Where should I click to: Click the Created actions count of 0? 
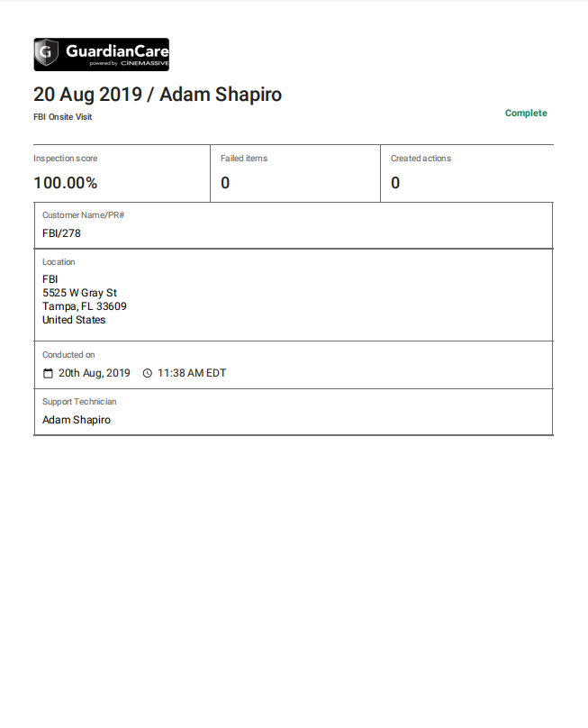click(x=395, y=183)
